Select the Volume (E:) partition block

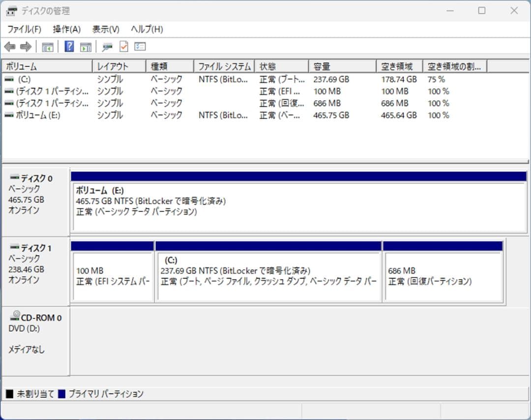[295, 201]
